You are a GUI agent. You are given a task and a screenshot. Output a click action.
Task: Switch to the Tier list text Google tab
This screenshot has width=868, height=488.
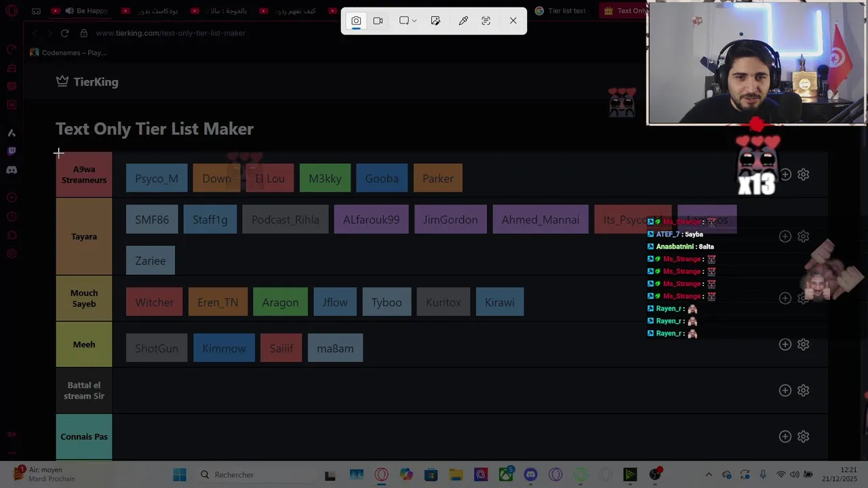click(561, 11)
